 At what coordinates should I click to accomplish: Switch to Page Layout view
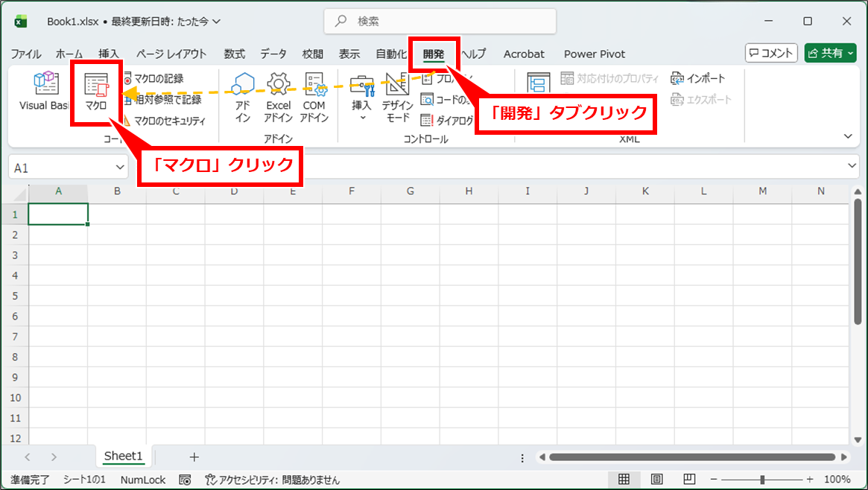(657, 479)
